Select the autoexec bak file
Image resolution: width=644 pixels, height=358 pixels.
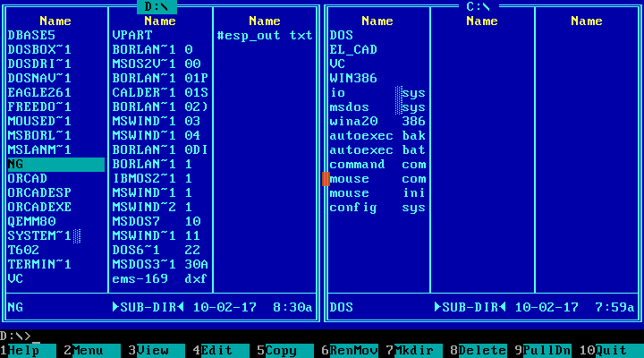point(377,136)
